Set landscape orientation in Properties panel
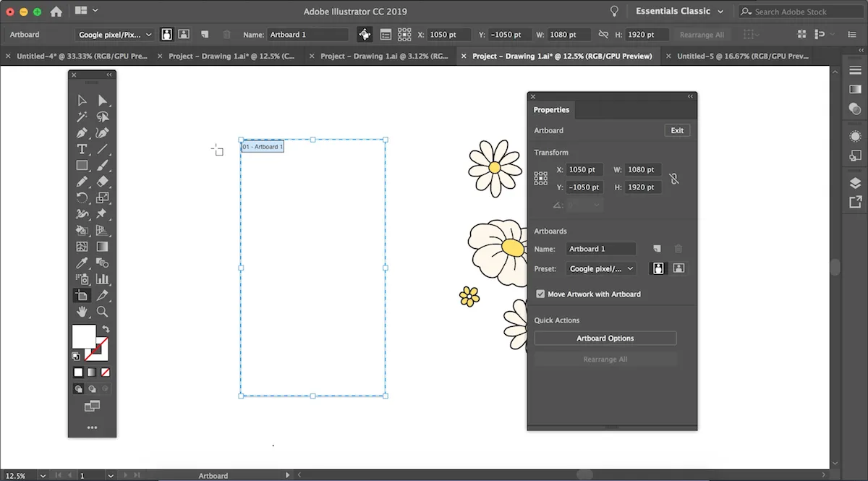Screen dimensions: 868x481 tap(678, 268)
